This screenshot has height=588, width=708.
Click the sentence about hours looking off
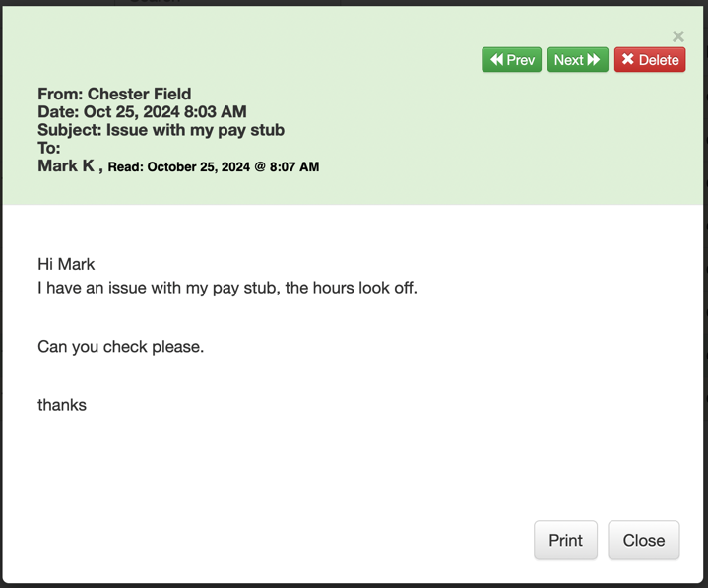226,289
